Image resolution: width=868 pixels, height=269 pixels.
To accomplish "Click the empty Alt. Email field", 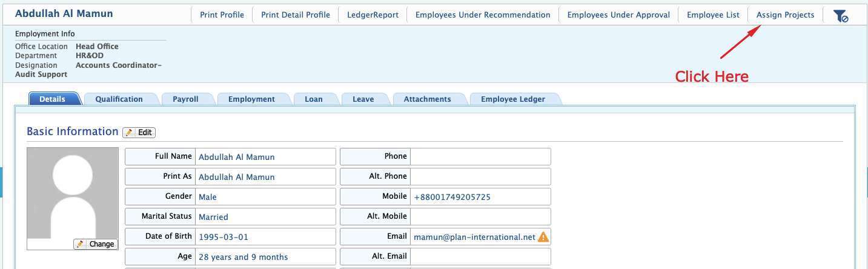I will coord(480,257).
